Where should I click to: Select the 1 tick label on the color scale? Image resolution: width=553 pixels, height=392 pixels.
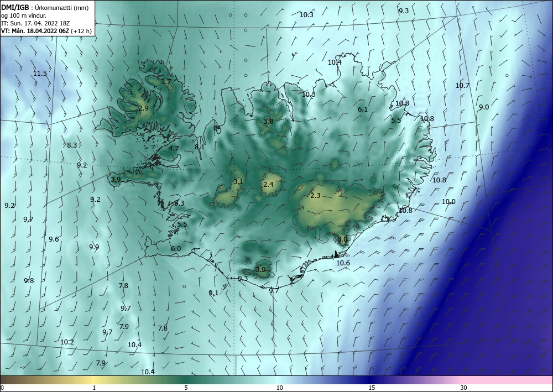94,388
